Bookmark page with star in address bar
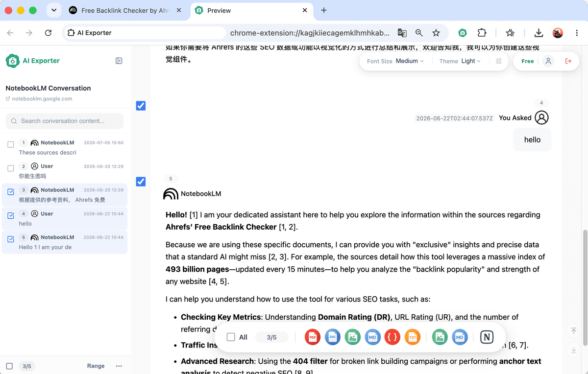Image resolution: width=588 pixels, height=374 pixels. (436, 33)
